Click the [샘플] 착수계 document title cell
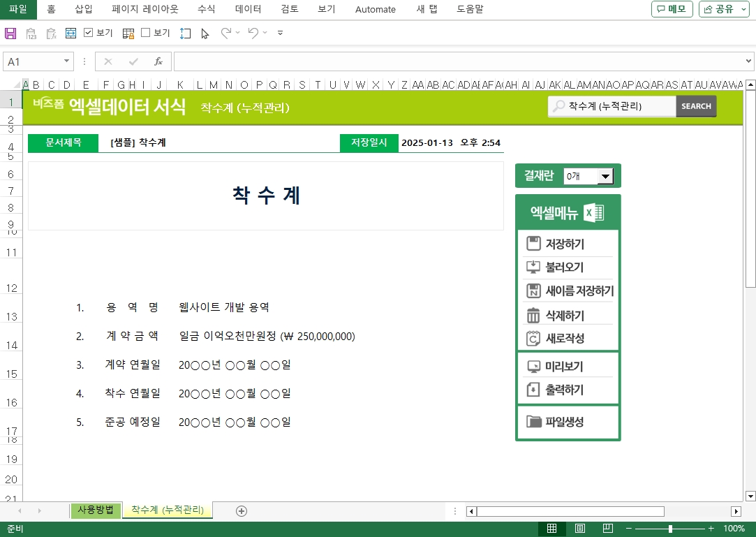Viewport: 756px width, 537px height. [219, 143]
